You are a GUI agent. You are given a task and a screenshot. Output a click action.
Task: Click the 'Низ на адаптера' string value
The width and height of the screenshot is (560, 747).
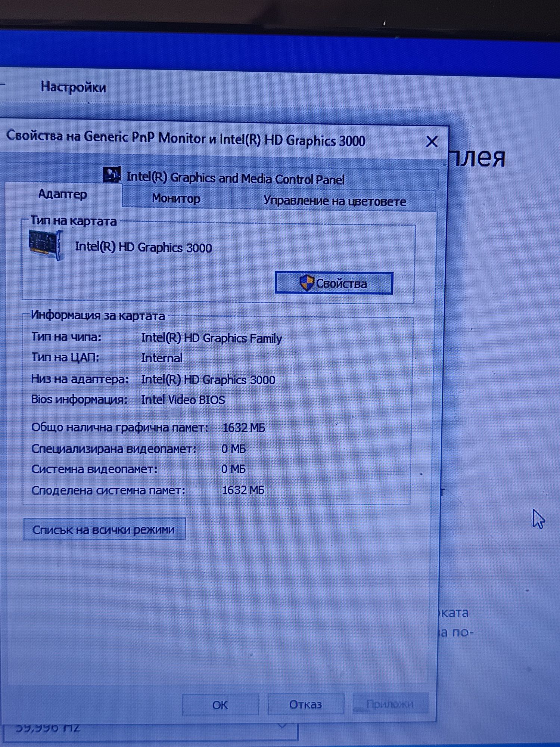(208, 380)
